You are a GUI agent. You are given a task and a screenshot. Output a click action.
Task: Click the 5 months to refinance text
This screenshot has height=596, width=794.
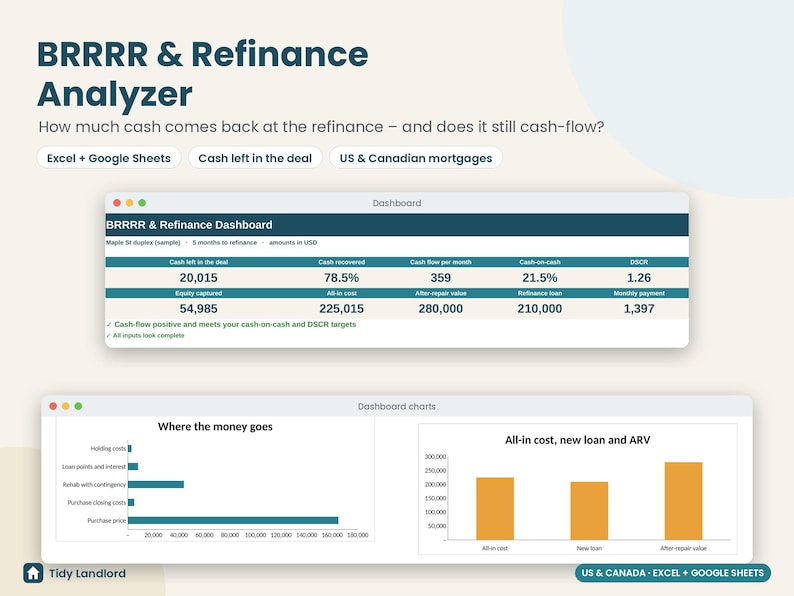point(225,243)
